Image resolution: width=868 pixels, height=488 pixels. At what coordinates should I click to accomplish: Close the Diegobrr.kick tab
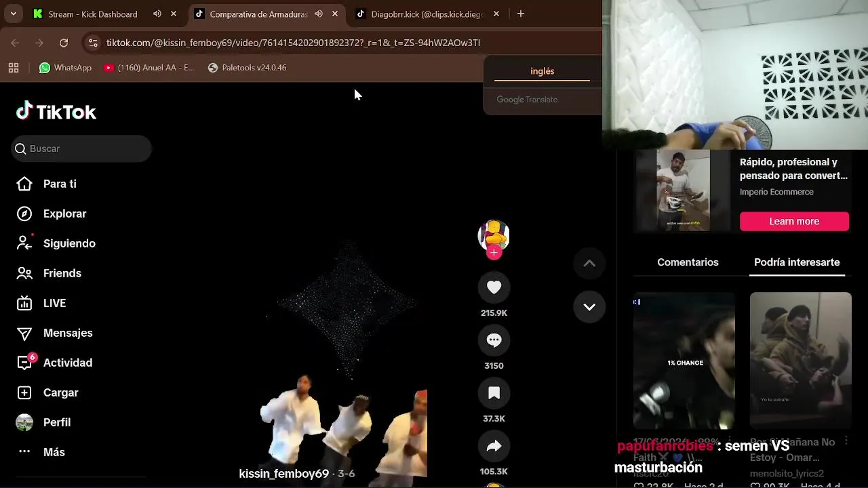[496, 14]
